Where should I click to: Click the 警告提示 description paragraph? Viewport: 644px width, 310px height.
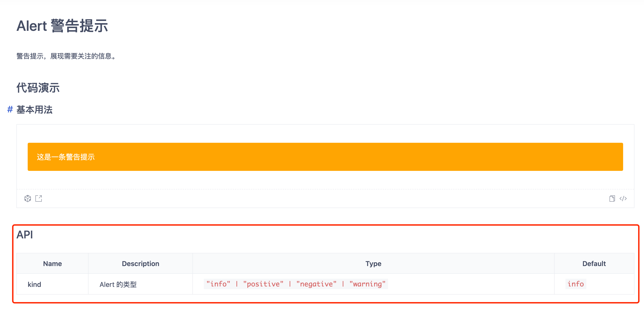[66, 56]
